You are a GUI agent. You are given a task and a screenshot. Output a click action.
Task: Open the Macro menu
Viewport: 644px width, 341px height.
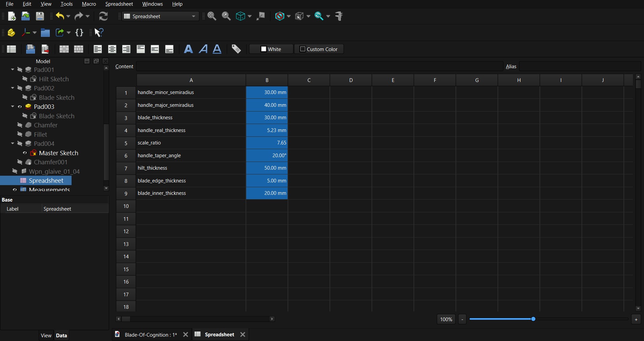pyautogui.click(x=89, y=4)
